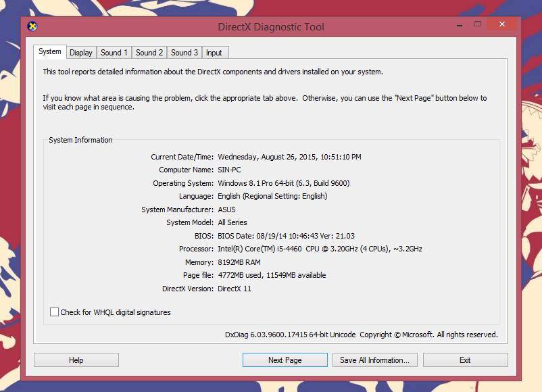Viewport: 542px width, 392px height.
Task: Enable Check for WHQL digital signatures
Action: [54, 312]
